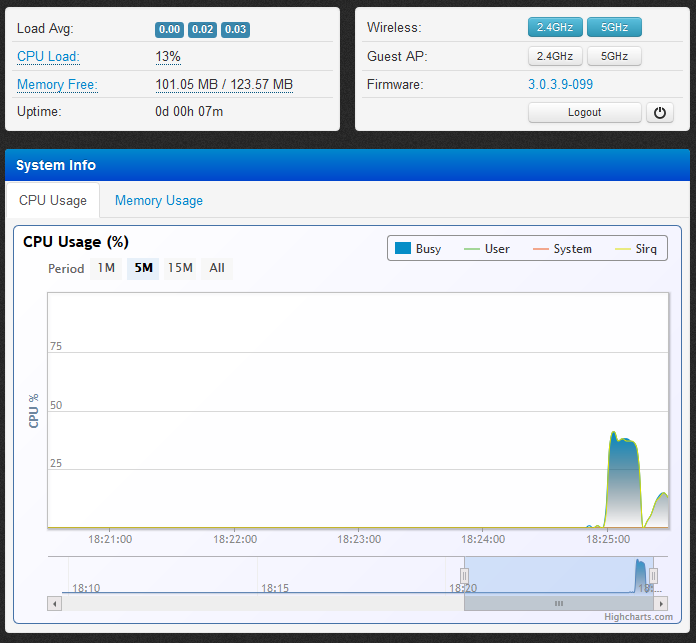
Task: Open the CPU Load link
Action: click(48, 57)
